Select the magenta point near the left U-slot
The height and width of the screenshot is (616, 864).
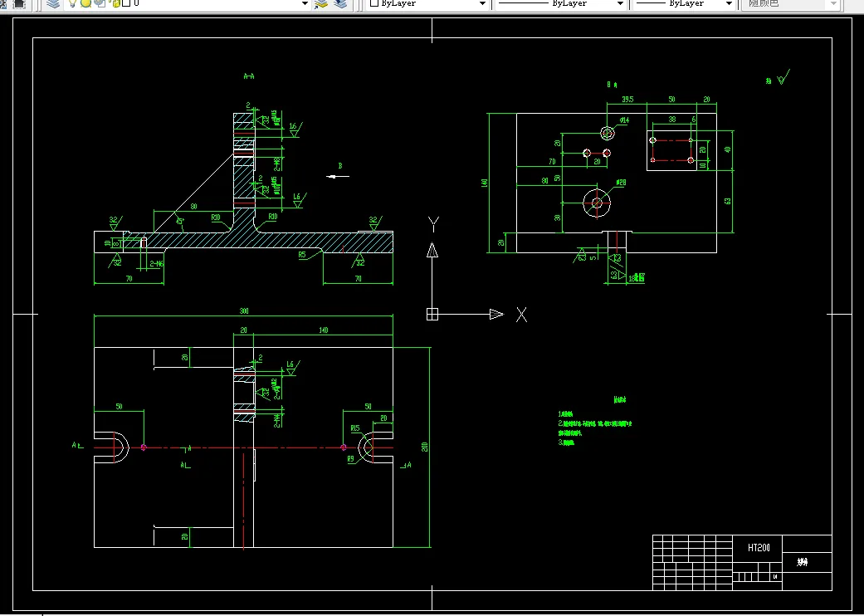coord(144,447)
